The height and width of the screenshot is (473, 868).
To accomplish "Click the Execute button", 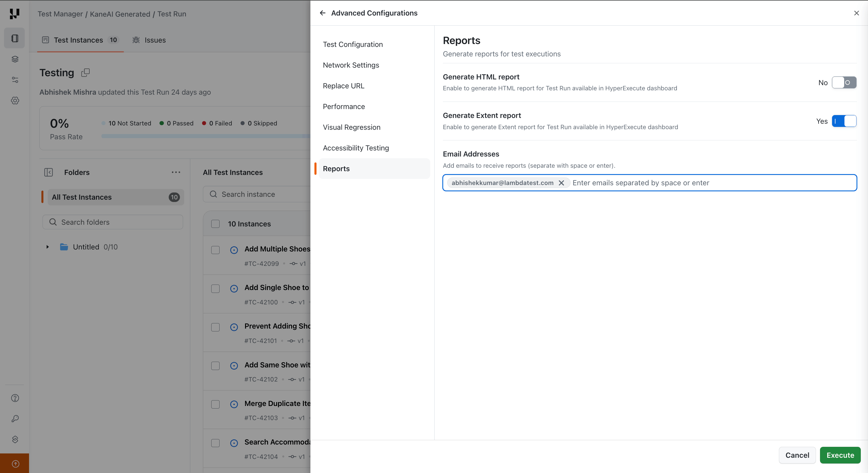I will point(840,455).
